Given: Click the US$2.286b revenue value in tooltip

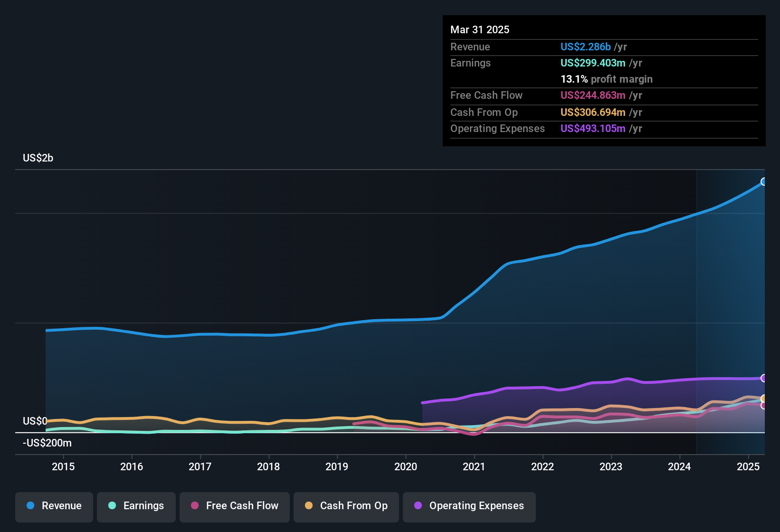Looking at the screenshot, I should tap(585, 47).
